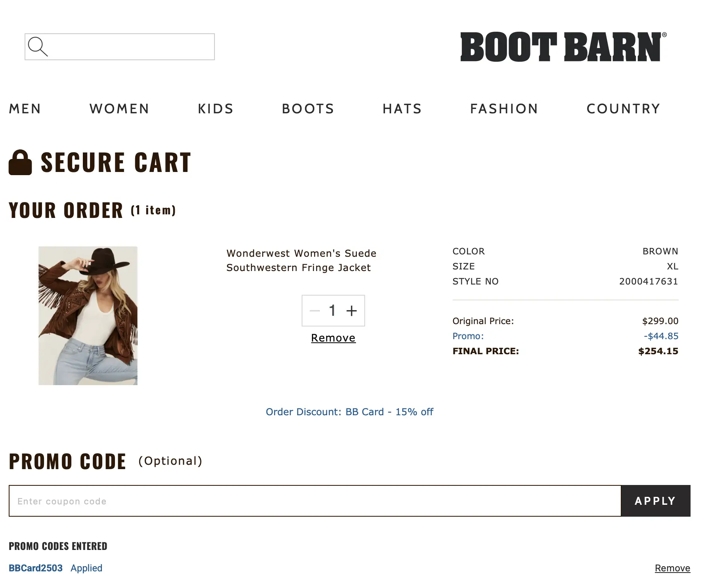Open the Hats menu
Viewport: 708px width, 588px height.
(x=402, y=109)
